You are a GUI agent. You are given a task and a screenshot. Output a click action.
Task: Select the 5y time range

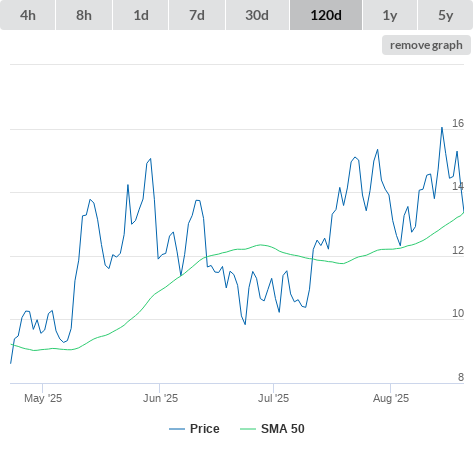445,15
